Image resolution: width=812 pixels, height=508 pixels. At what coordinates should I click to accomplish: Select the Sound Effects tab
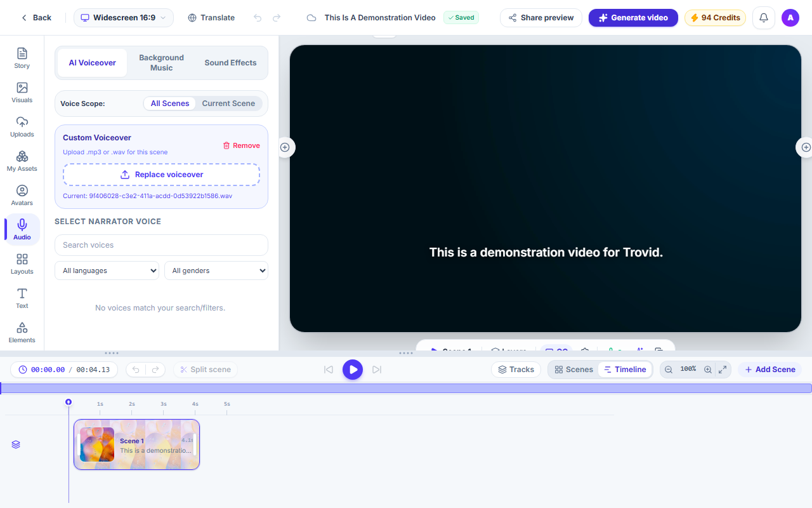coord(230,63)
